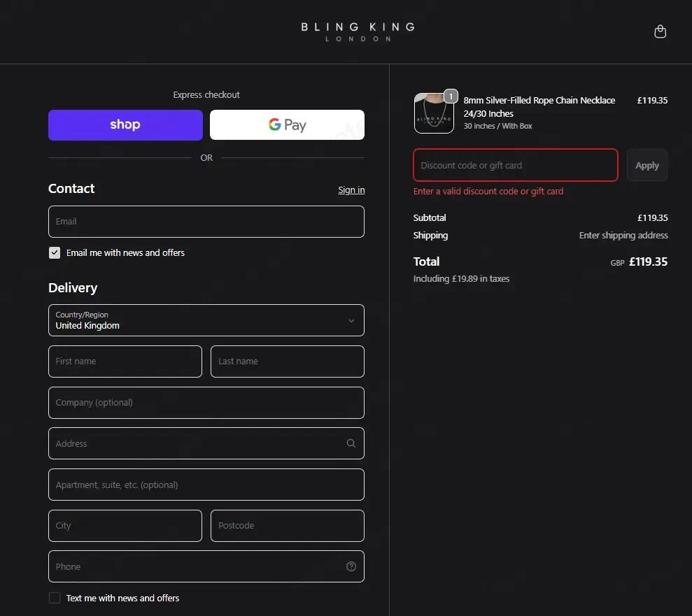Screen dimensions: 692x616
Task: Click the Bling King London logo
Action: click(358, 31)
